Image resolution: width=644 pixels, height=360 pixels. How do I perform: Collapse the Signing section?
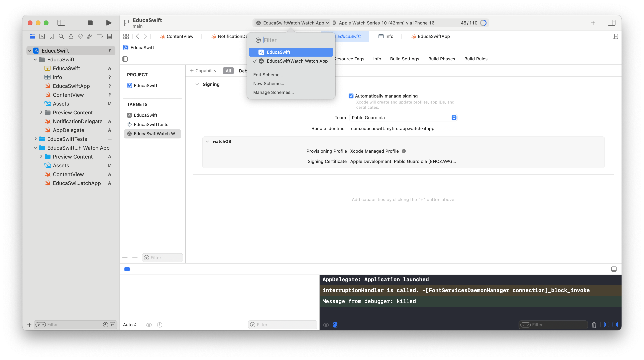click(x=197, y=84)
